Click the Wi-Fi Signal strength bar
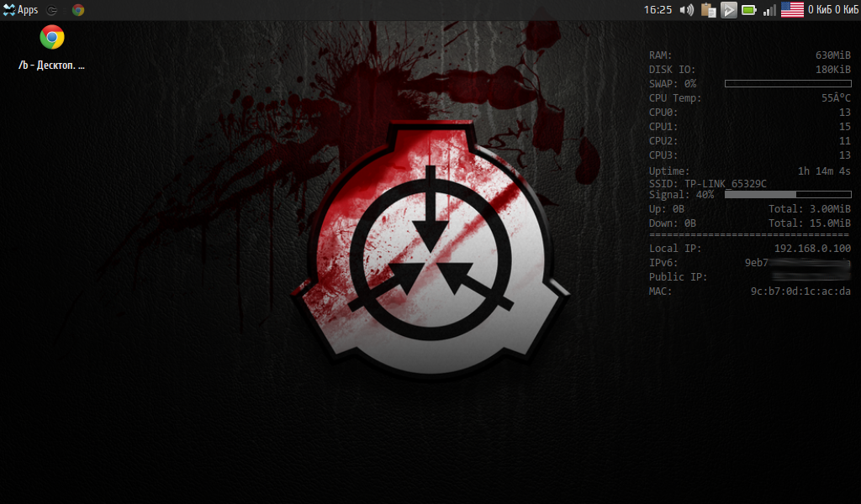Image resolution: width=861 pixels, height=504 pixels. point(788,195)
